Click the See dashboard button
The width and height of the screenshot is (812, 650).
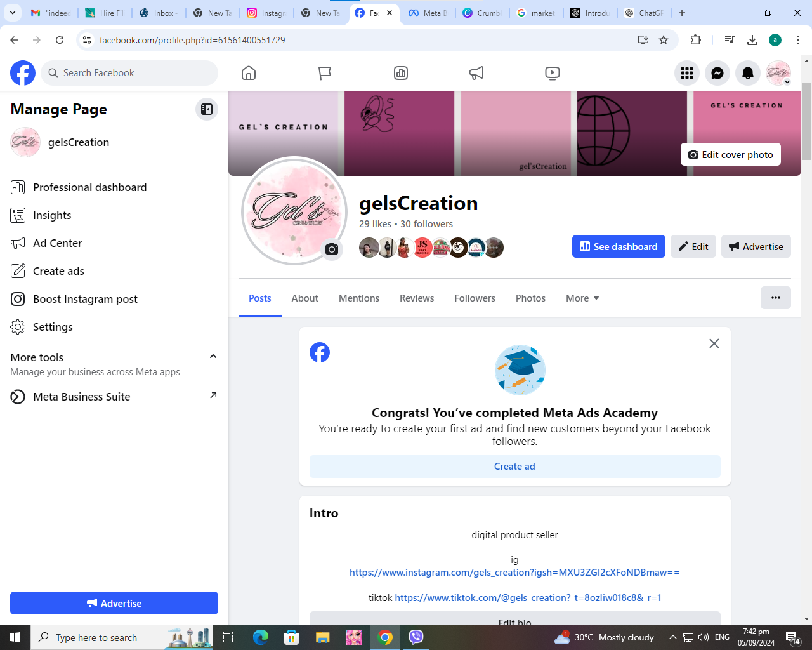[x=619, y=246]
